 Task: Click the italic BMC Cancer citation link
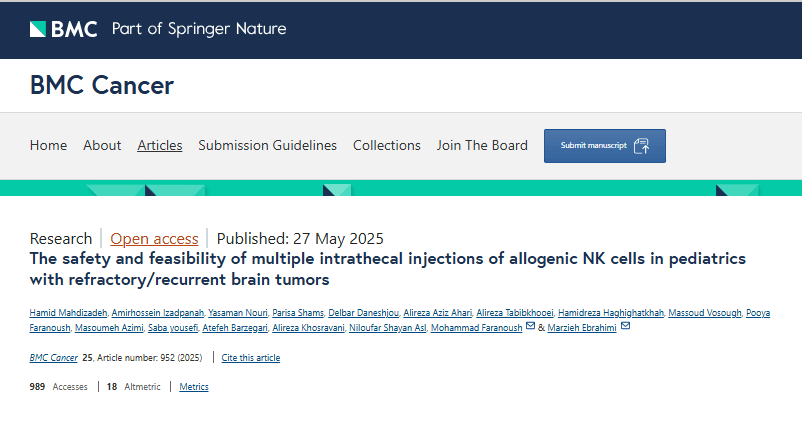(x=53, y=357)
